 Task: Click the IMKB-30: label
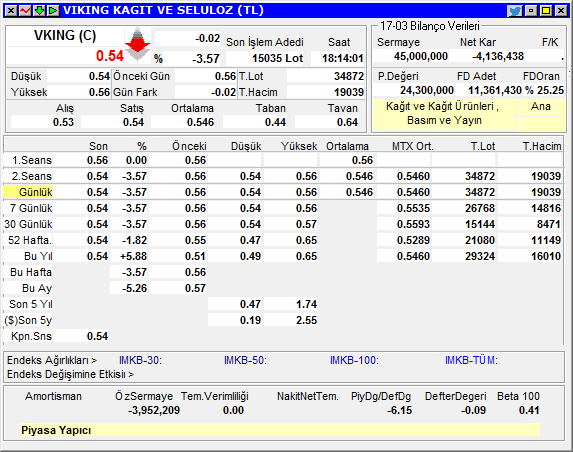pyautogui.click(x=140, y=360)
